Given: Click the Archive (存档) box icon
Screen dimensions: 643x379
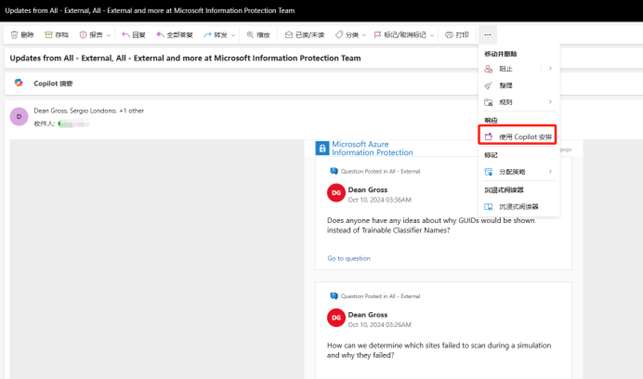Looking at the screenshot, I should tap(48, 35).
